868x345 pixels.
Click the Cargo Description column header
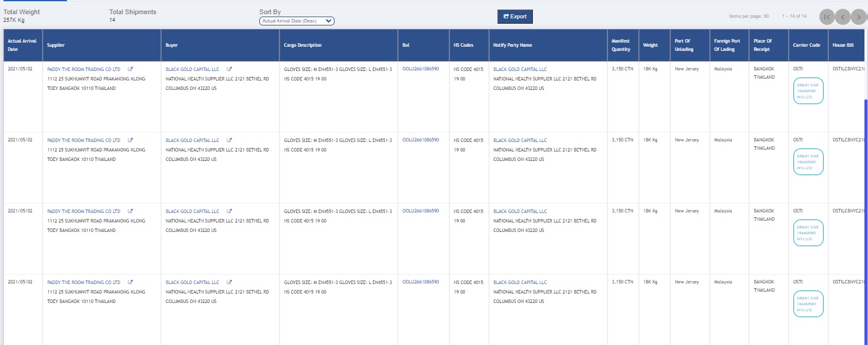point(303,45)
